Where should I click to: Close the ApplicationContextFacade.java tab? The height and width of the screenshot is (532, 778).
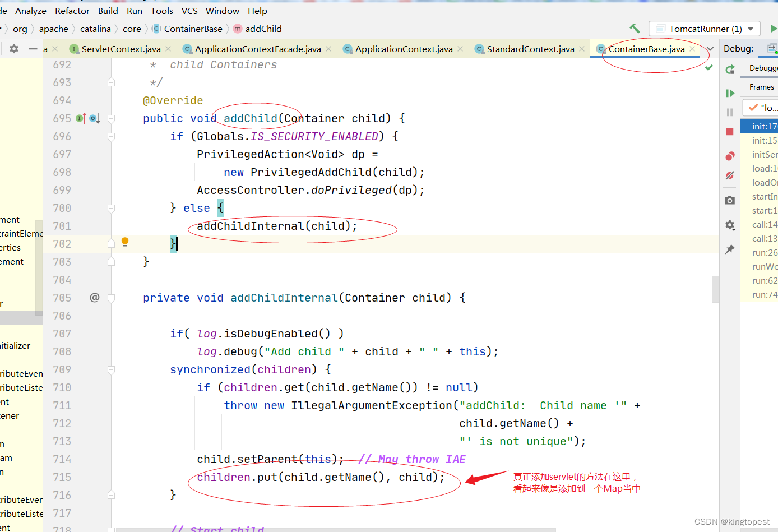pyautogui.click(x=328, y=49)
